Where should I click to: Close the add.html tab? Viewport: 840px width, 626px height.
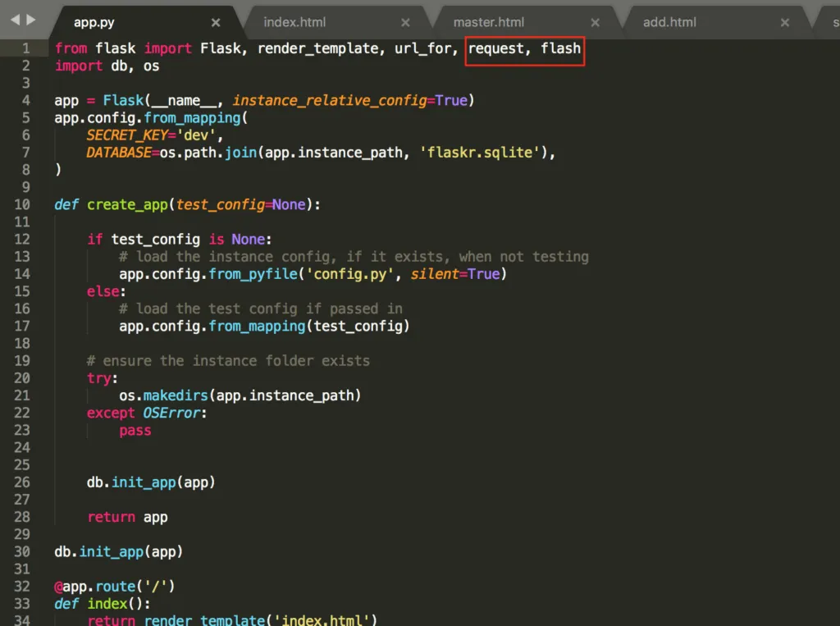click(784, 22)
